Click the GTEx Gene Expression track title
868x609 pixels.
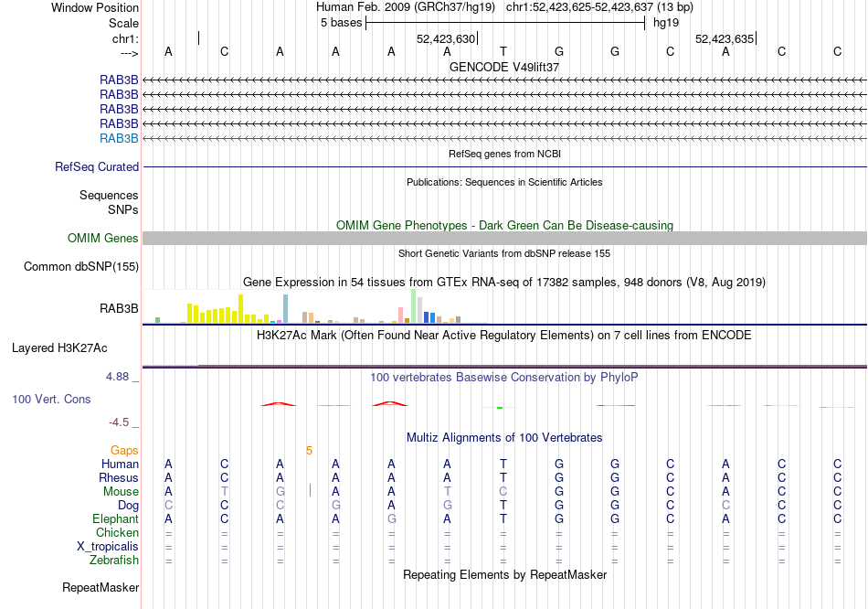coord(504,282)
